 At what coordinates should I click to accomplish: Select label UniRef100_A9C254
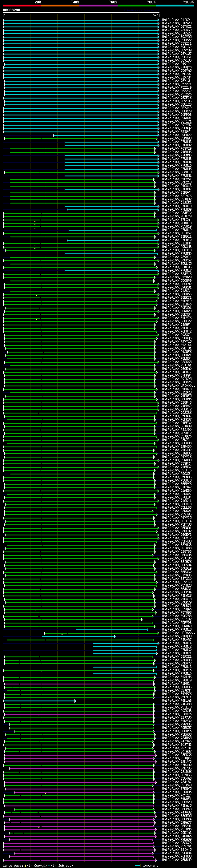[x=176, y=474]
